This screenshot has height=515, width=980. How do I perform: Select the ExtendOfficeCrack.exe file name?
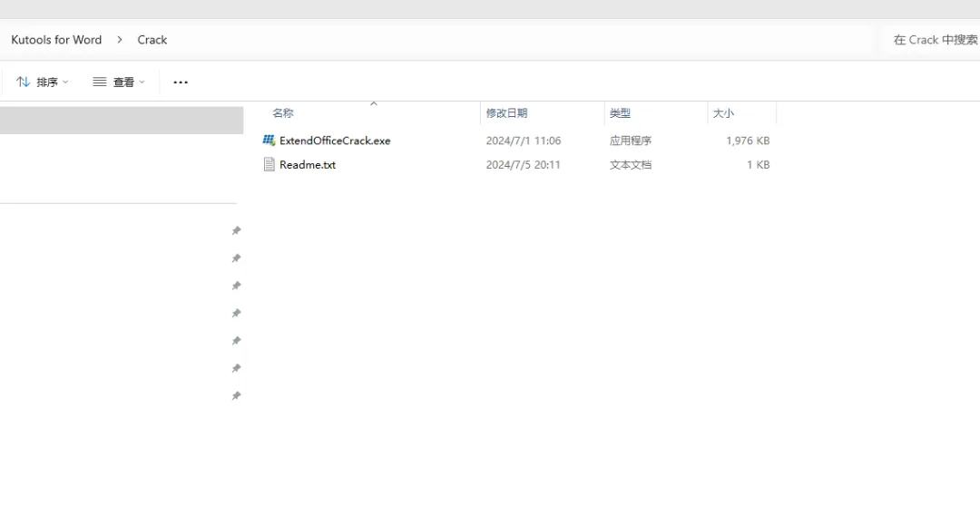click(x=335, y=141)
